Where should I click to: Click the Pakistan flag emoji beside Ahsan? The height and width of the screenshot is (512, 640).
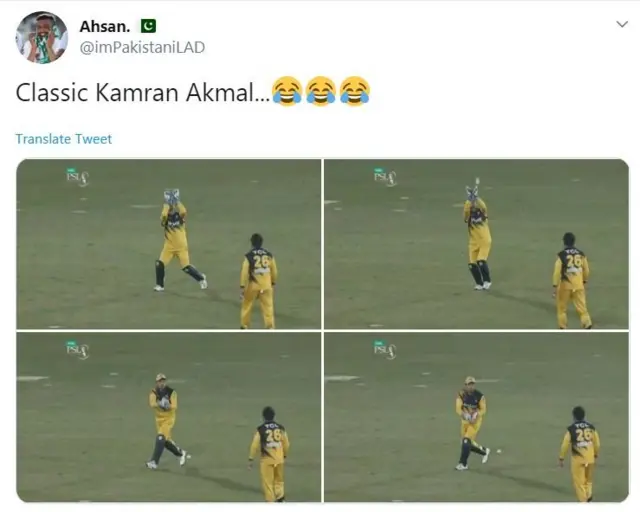149,27
